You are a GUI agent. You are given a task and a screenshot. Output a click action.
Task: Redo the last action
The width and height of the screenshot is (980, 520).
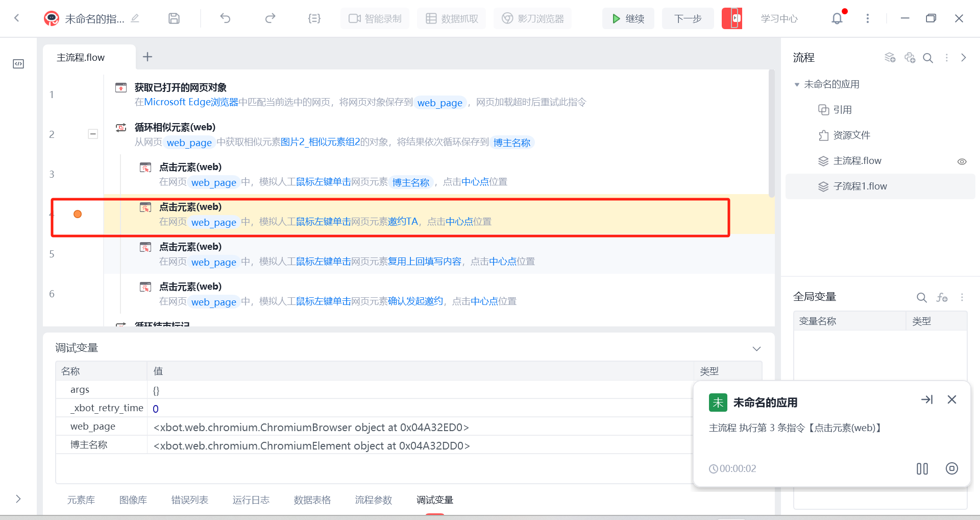(270, 18)
